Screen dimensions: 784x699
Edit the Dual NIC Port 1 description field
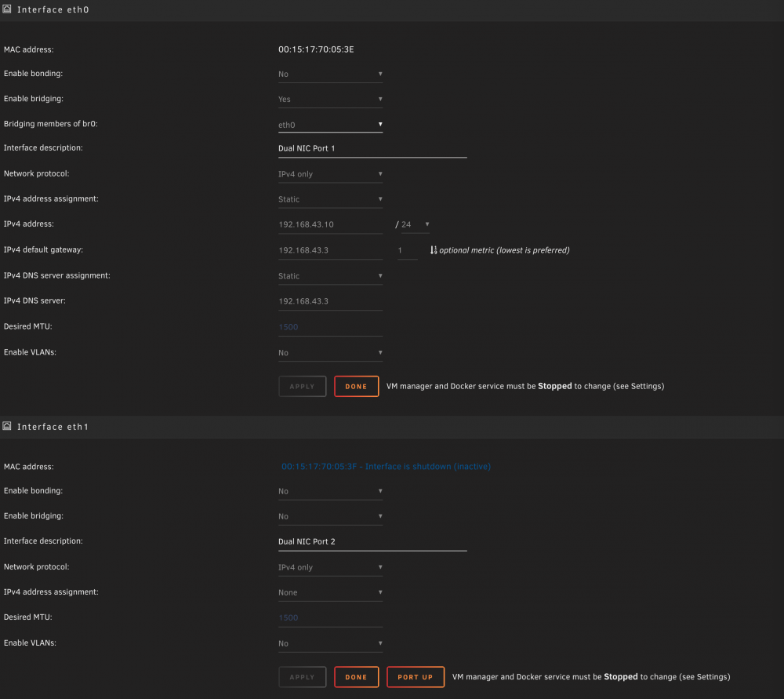click(x=372, y=148)
